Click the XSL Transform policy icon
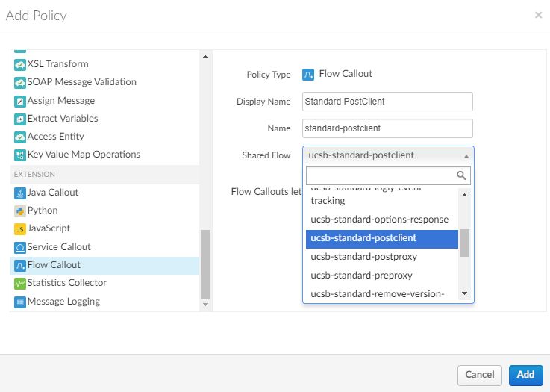Image resolution: width=550 pixels, height=392 pixels. (20, 64)
